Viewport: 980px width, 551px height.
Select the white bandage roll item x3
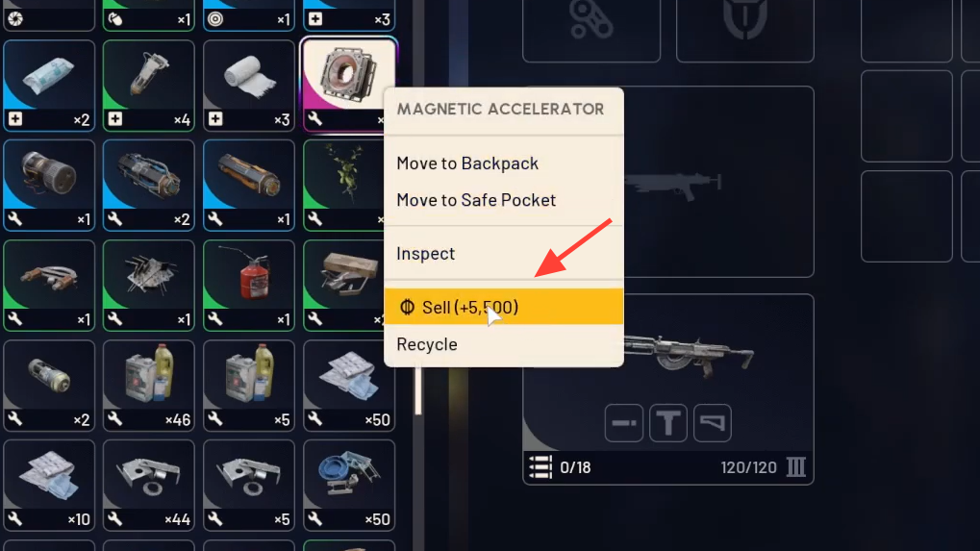249,86
